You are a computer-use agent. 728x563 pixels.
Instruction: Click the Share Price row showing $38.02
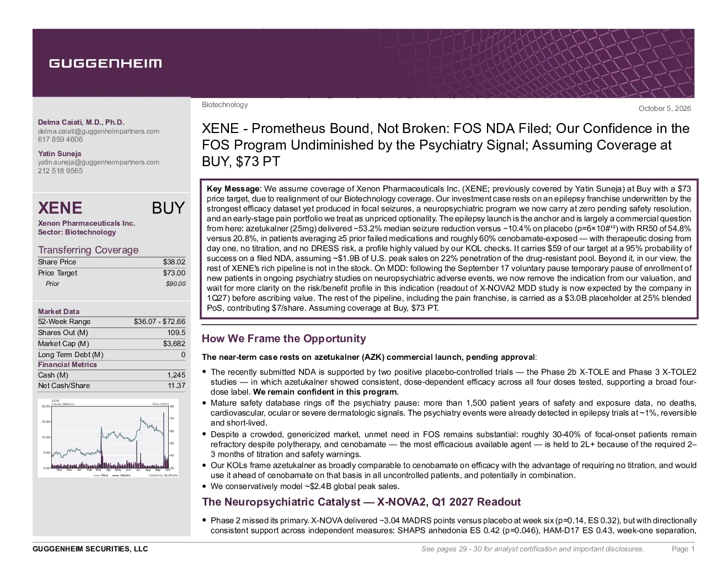click(x=111, y=262)
